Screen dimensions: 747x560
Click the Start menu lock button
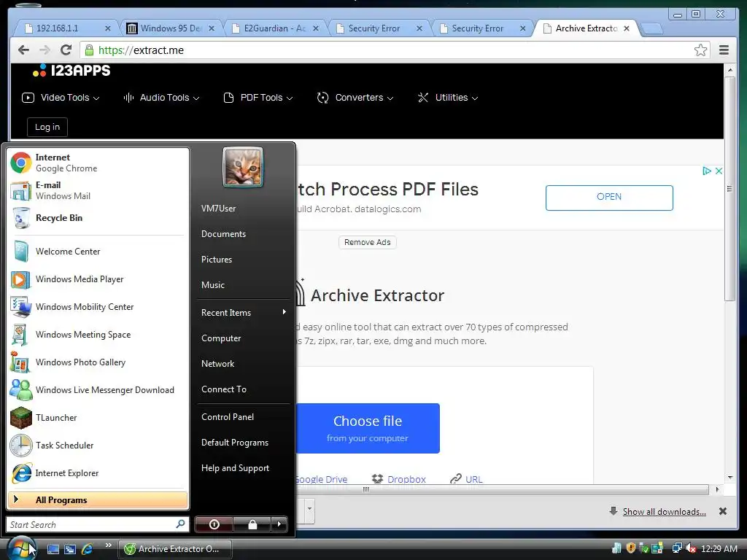pos(252,524)
